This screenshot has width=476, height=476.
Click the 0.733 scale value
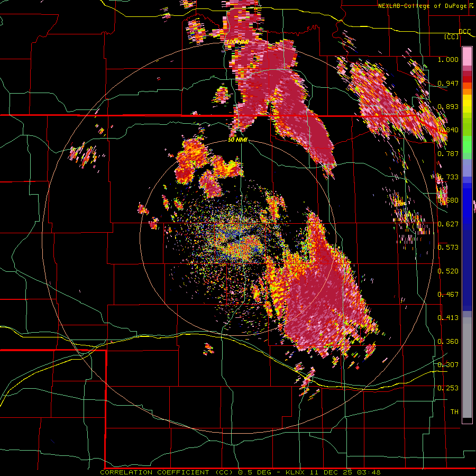coord(448,177)
